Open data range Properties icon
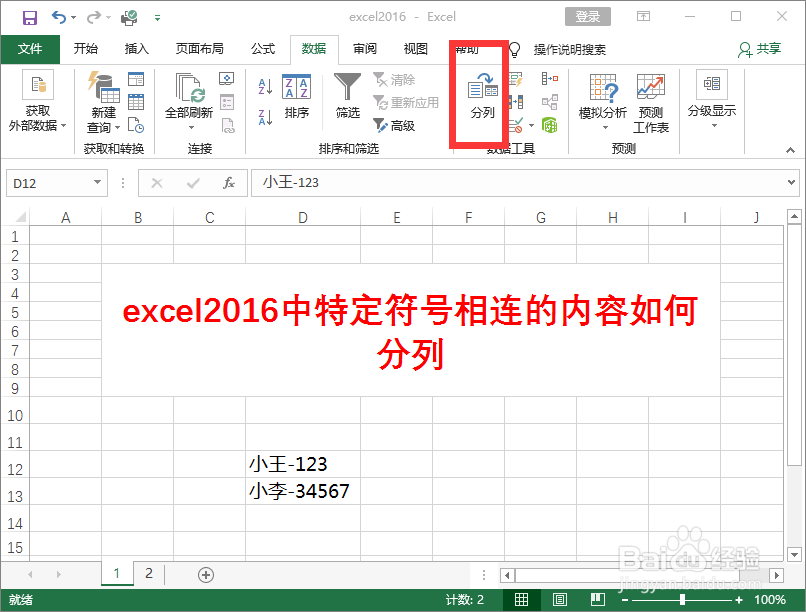 coord(227,102)
